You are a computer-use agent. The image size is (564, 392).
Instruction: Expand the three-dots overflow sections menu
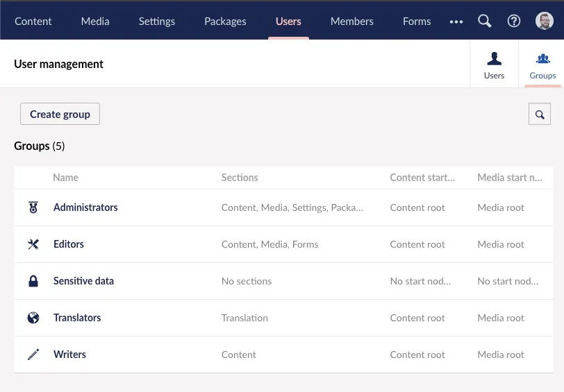coord(456,22)
